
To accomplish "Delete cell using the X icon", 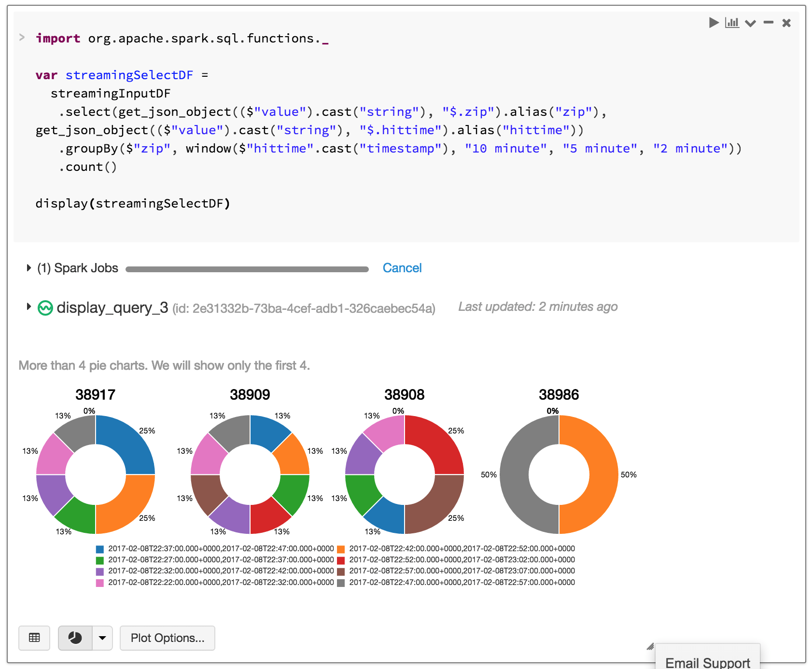I will click(x=786, y=23).
